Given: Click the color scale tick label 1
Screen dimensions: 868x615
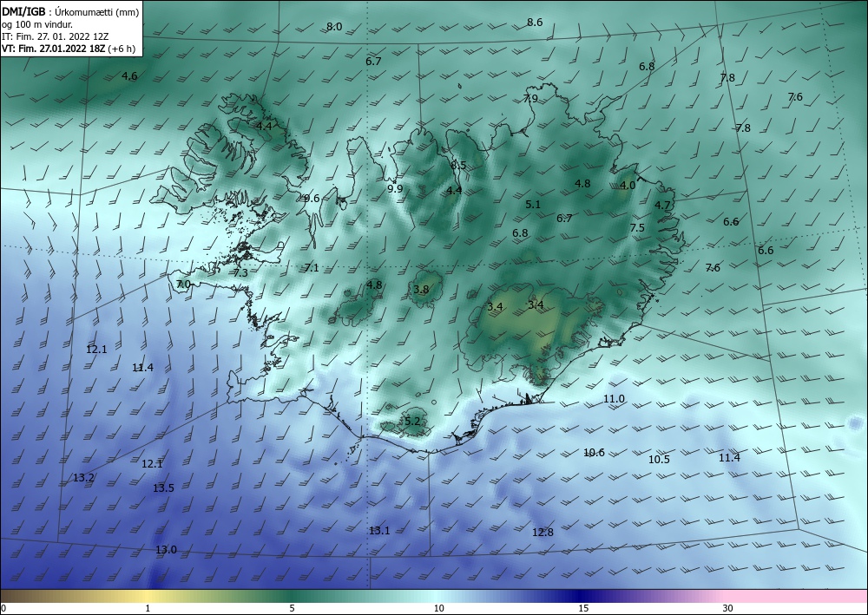Looking at the screenshot, I should click(148, 609).
